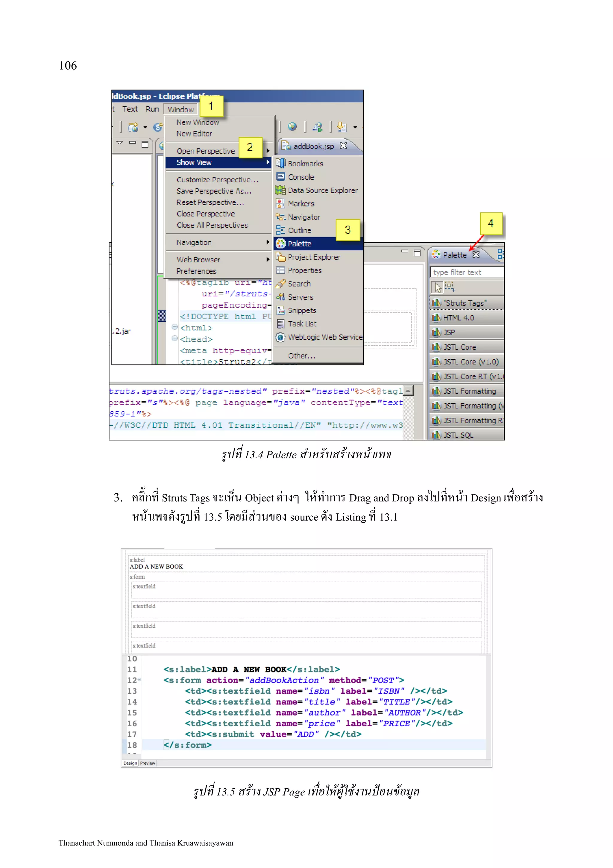Switch to the Design tab
The height and width of the screenshot is (868, 613).
130,763
